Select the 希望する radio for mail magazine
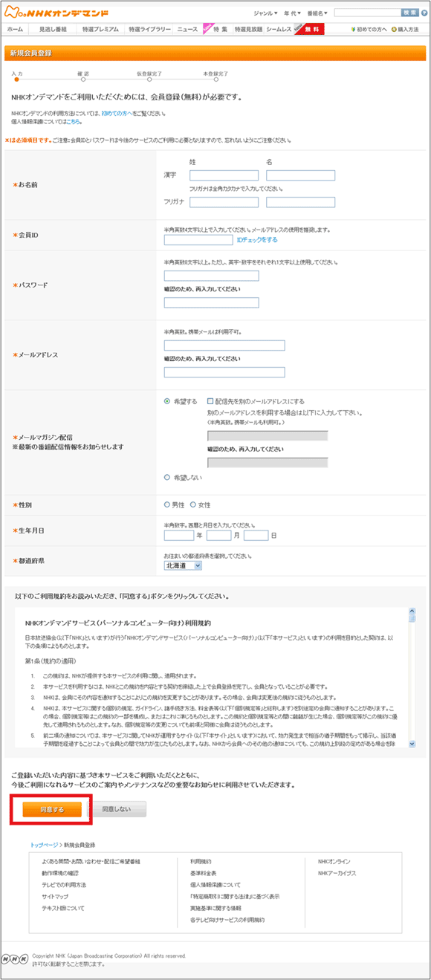This screenshot has height=980, width=431. click(167, 401)
